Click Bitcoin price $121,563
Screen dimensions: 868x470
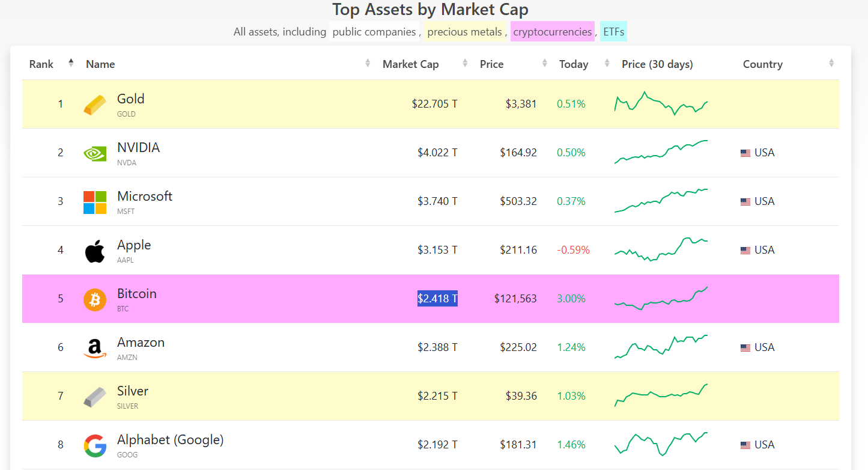click(515, 299)
